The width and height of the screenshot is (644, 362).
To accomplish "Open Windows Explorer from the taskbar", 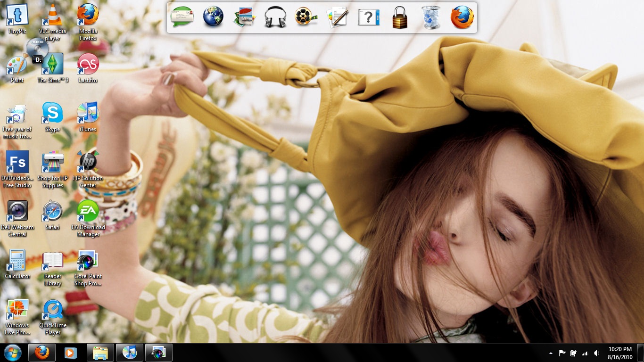I will [100, 353].
